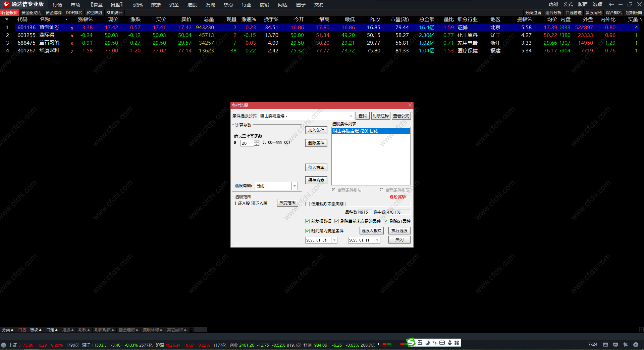Click the K marker on 萤石网络 row

(72, 44)
